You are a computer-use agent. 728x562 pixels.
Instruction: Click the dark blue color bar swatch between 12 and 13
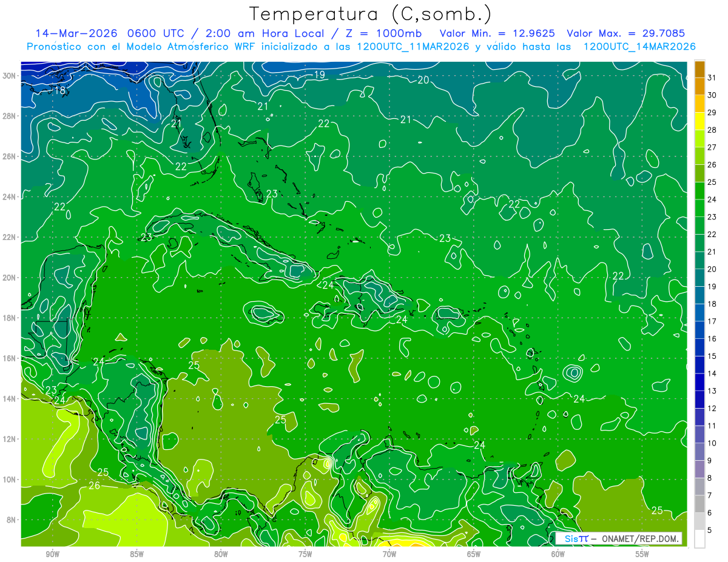699,400
